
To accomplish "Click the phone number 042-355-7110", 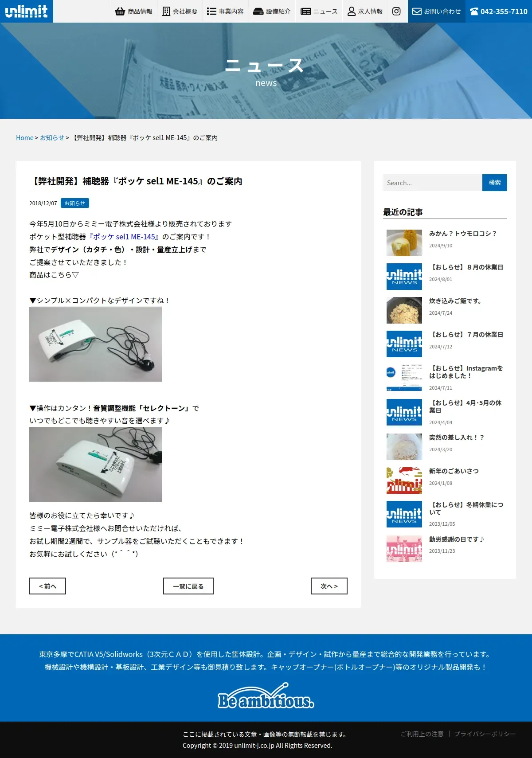I will [499, 11].
